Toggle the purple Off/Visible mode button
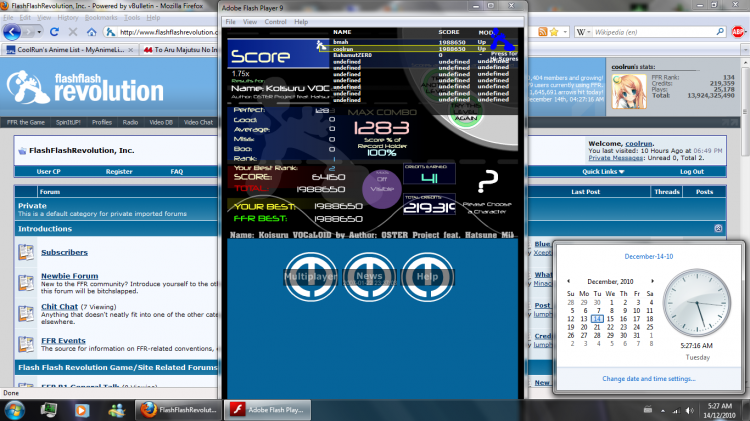Screen dimensions: 750x421 point(382,188)
